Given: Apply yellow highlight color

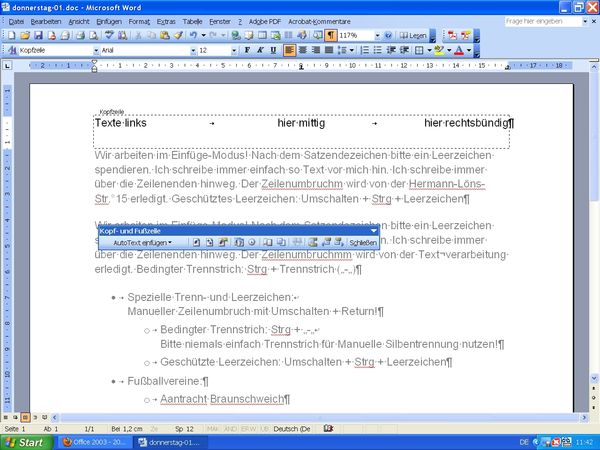Looking at the screenshot, I should [x=439, y=50].
